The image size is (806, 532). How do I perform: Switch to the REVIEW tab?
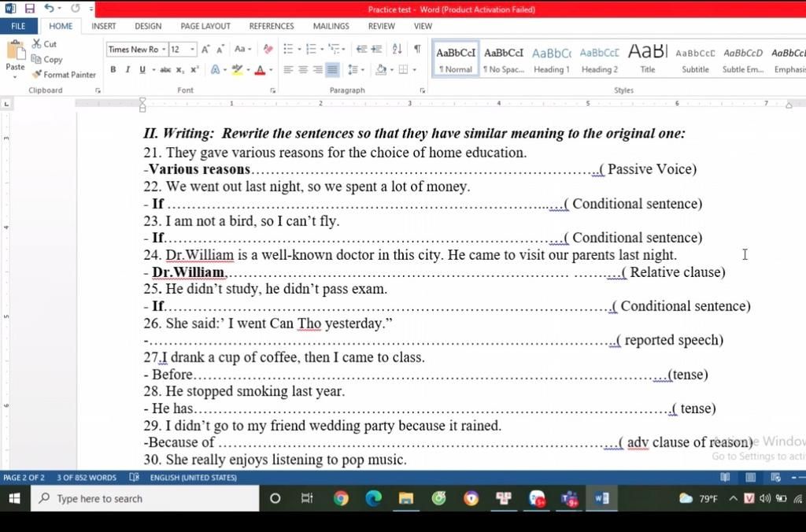[382, 26]
